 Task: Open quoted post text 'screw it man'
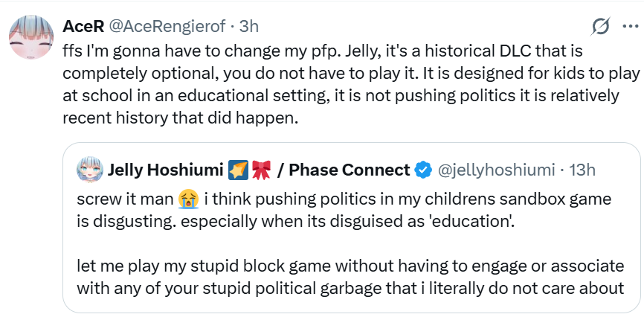[x=125, y=199]
